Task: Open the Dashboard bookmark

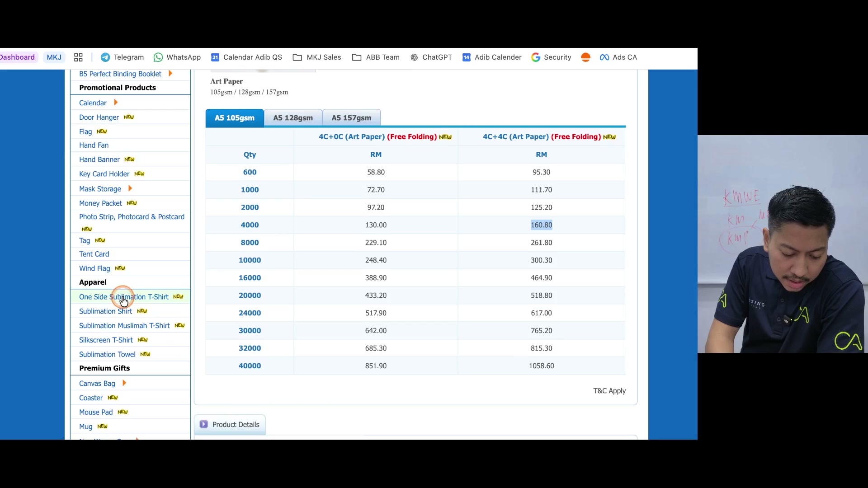Action: coord(17,57)
